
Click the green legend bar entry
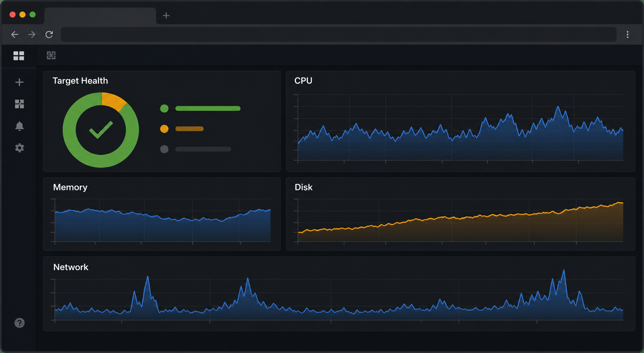(208, 109)
